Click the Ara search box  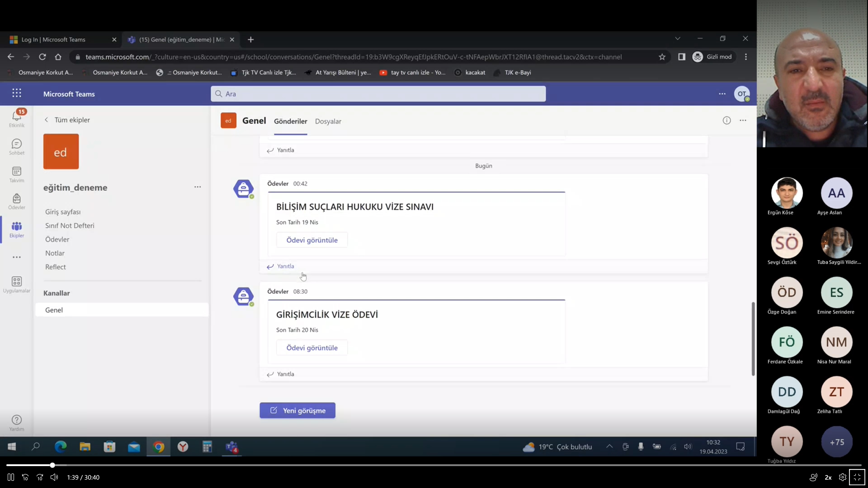click(378, 94)
